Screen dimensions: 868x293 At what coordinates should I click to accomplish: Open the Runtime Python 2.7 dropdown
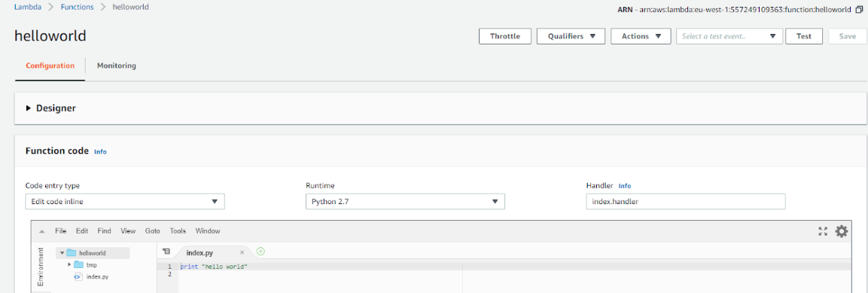(x=405, y=202)
